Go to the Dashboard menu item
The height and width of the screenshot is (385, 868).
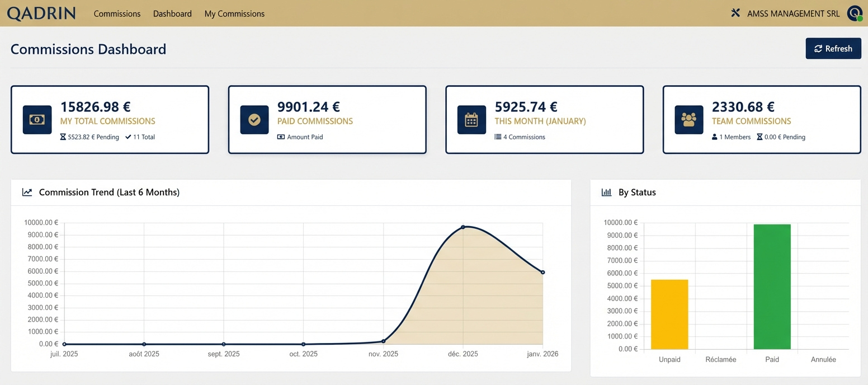pos(172,13)
